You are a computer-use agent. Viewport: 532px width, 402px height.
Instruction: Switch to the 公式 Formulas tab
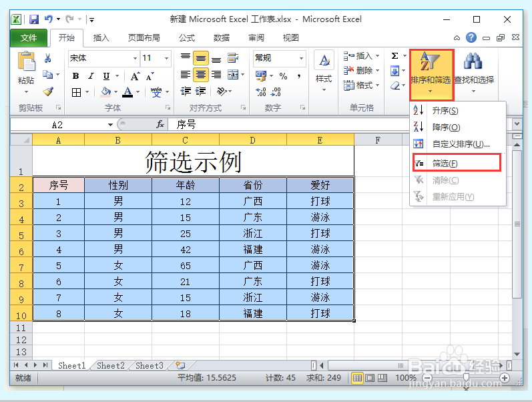click(187, 38)
